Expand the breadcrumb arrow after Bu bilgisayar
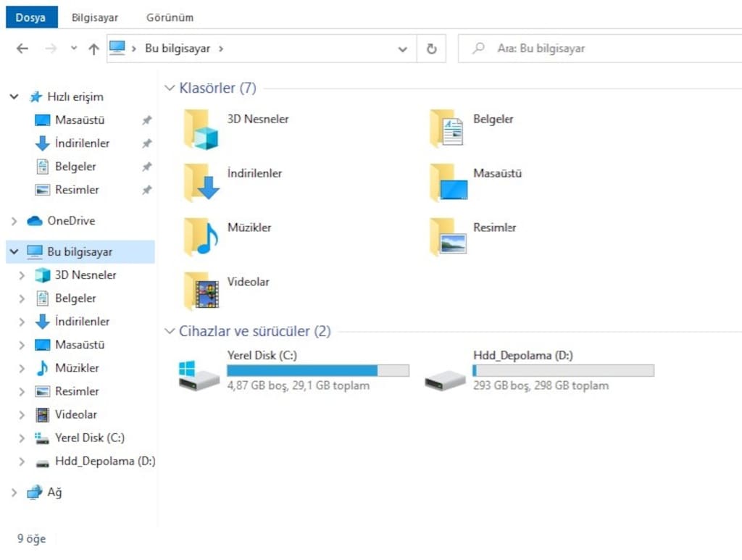Image resolution: width=742 pixels, height=560 pixels. point(221,49)
